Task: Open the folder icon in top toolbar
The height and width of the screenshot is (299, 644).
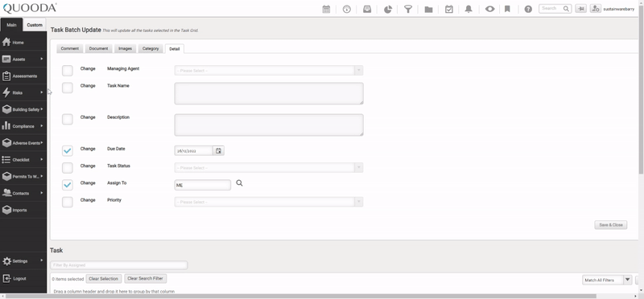Action: (x=428, y=9)
